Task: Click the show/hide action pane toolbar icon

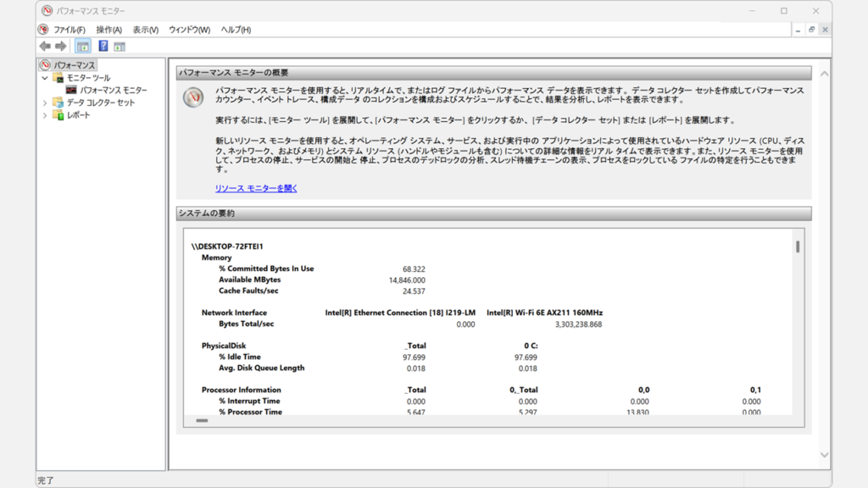Action: click(120, 46)
